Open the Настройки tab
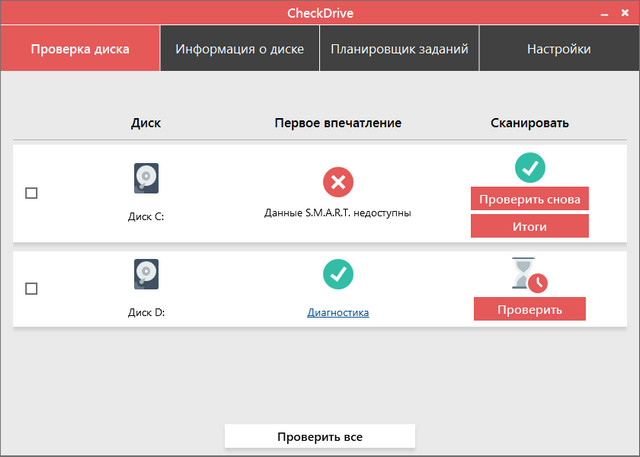Screen dimensions: 640x457 coord(559,49)
